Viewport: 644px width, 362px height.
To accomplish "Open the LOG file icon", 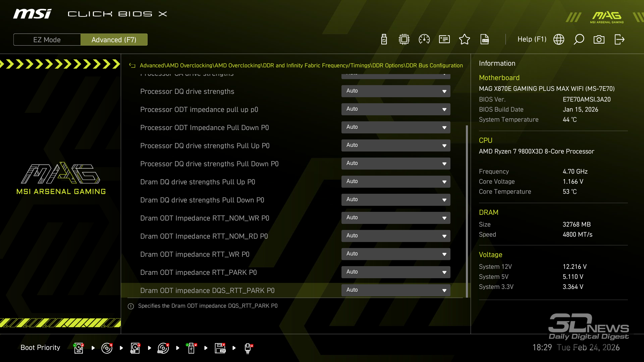I will (485, 40).
